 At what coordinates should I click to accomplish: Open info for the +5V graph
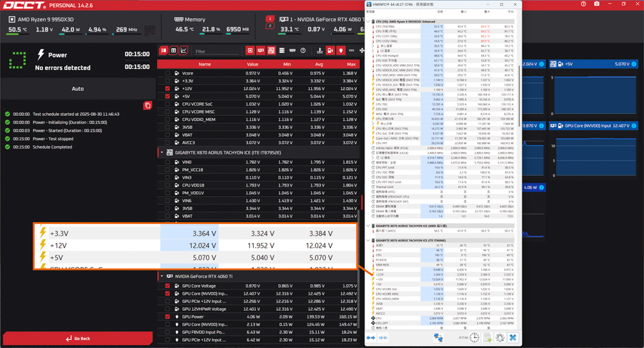634,64
